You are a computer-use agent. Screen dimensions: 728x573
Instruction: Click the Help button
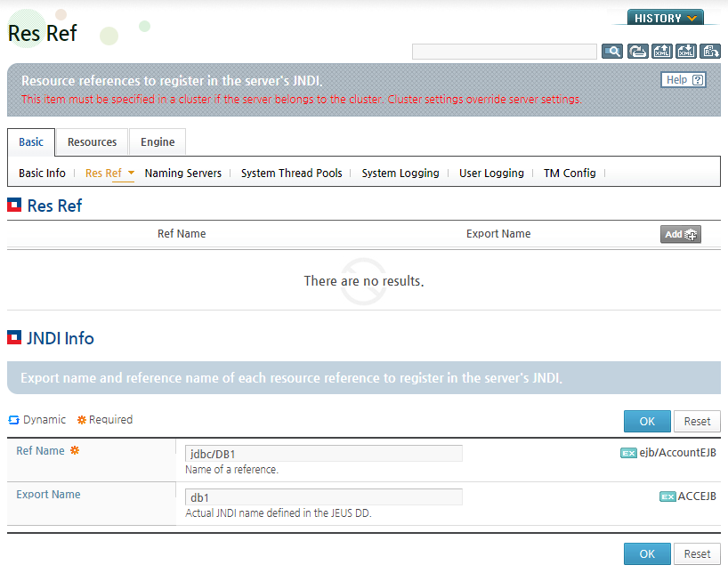(684, 80)
